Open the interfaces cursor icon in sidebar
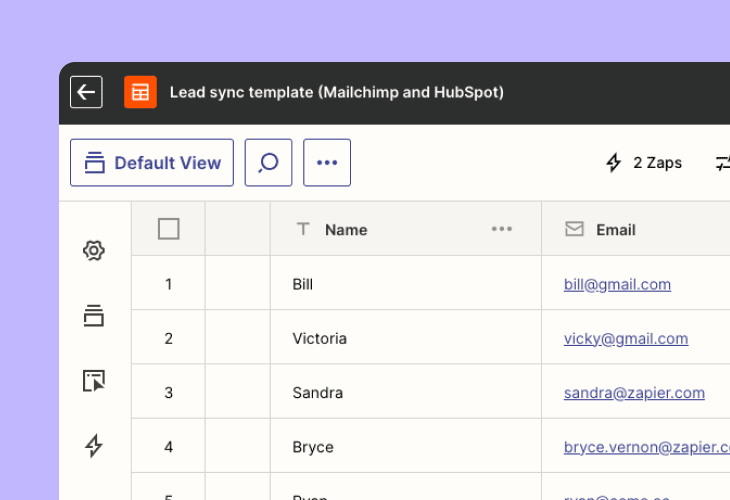This screenshot has width=730, height=500. pos(94,381)
